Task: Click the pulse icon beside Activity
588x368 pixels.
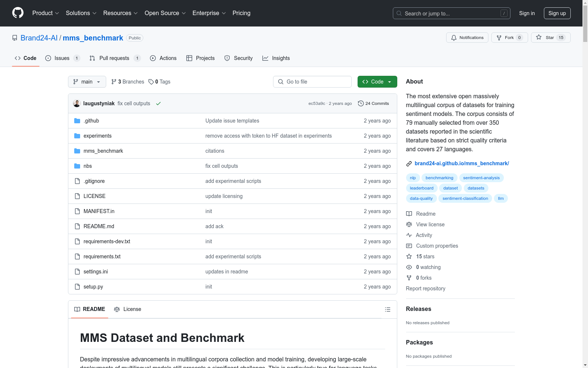Action: point(409,235)
